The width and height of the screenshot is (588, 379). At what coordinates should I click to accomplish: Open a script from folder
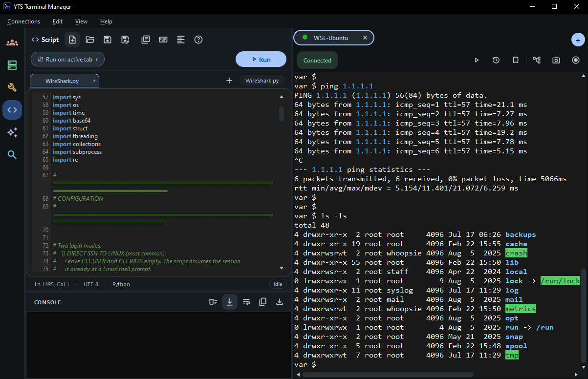(90, 40)
